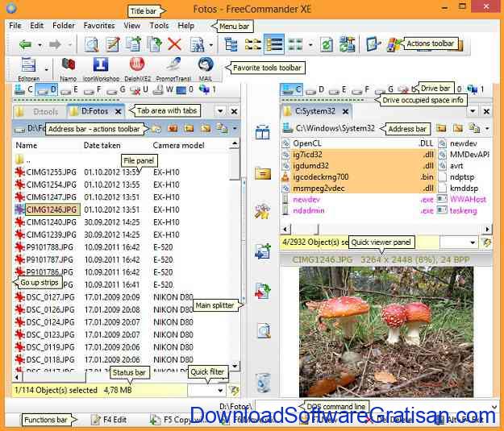
Task: Sort by Camera model column header
Action: pyautogui.click(x=178, y=146)
